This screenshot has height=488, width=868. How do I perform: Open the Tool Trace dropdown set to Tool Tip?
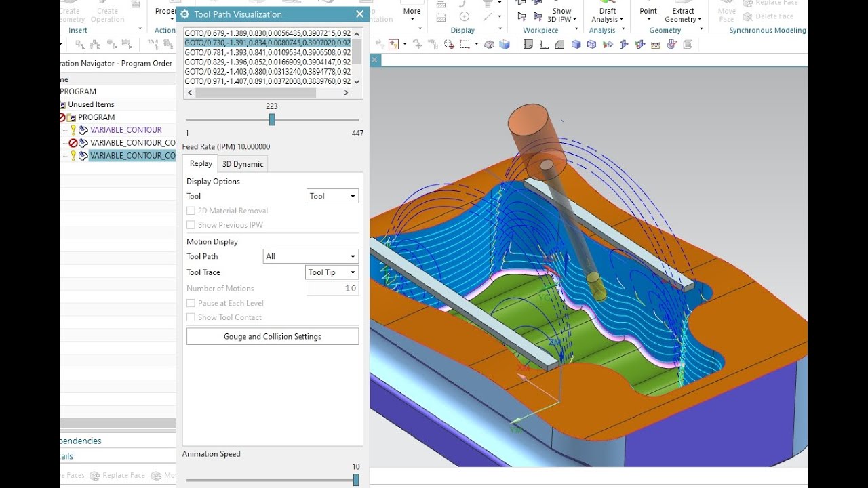[x=332, y=272]
